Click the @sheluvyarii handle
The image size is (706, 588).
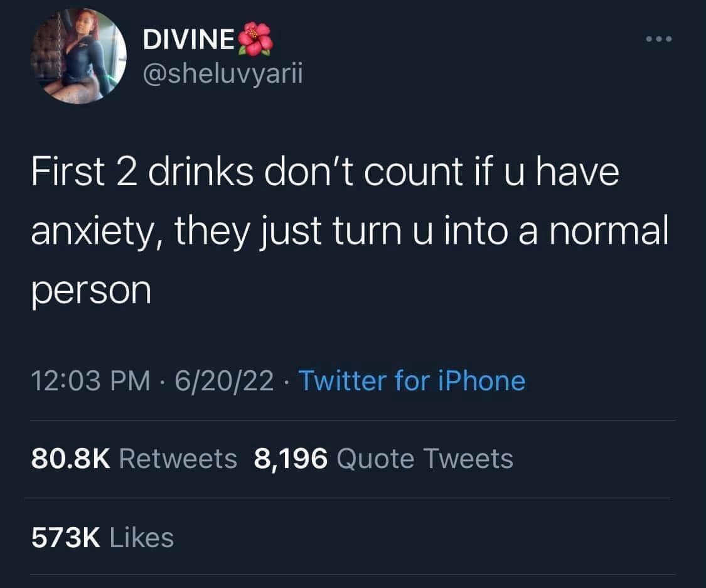coord(223,73)
